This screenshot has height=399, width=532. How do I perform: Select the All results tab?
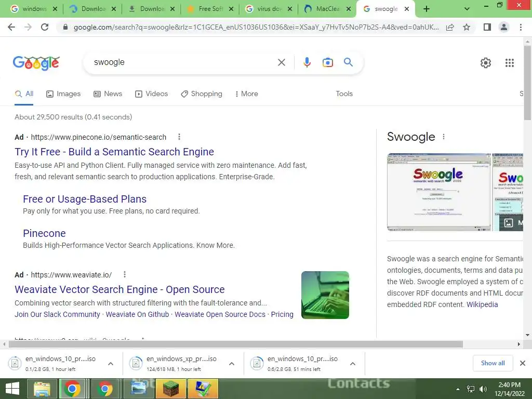pyautogui.click(x=24, y=94)
